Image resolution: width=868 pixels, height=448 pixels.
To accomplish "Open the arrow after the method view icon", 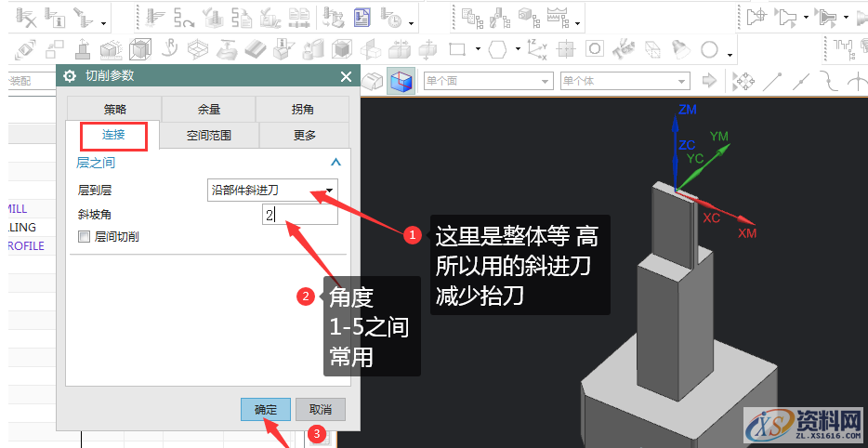I will pos(577,23).
